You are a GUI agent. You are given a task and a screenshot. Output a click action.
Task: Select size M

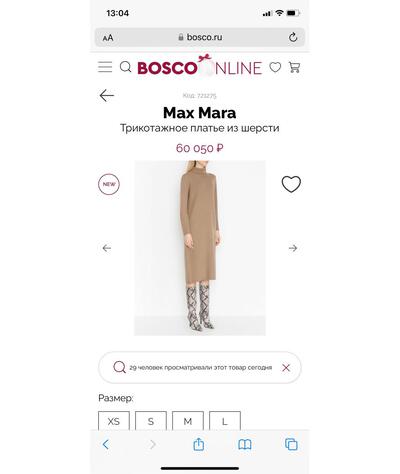188,421
